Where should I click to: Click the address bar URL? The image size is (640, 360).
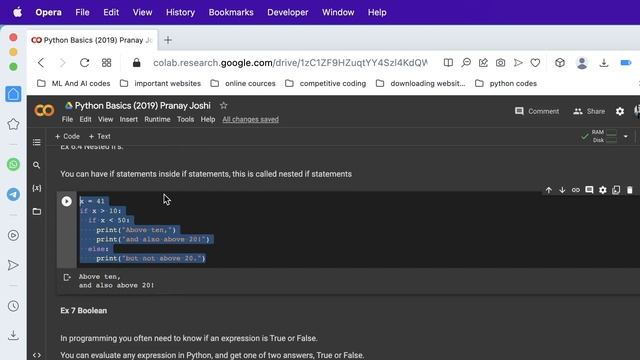[290, 63]
